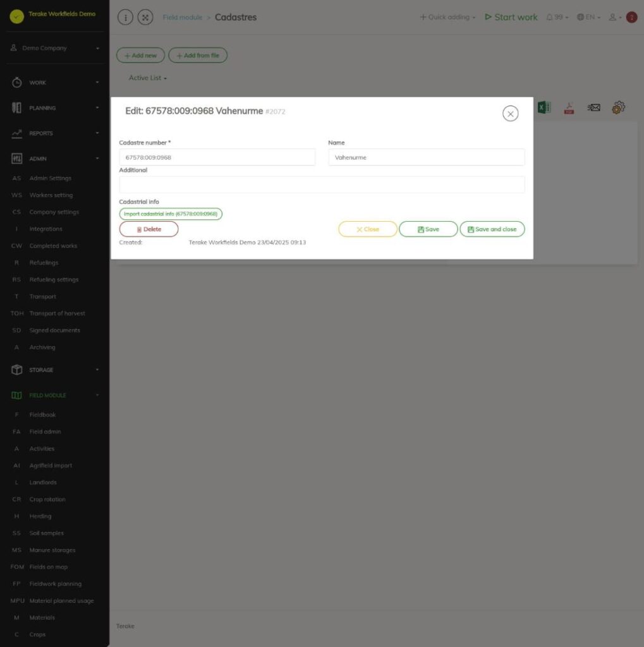This screenshot has width=644, height=647.
Task: Click Save and close
Action: click(x=492, y=229)
